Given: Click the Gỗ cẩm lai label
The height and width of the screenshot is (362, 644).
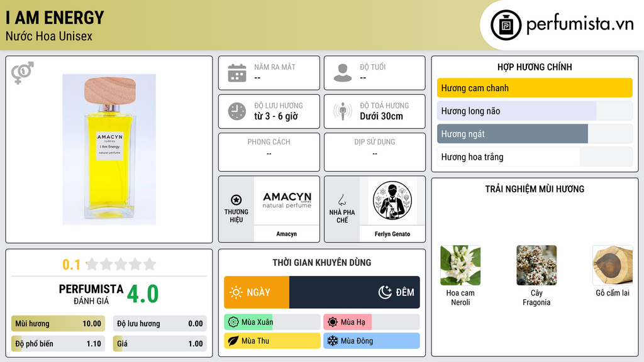Looking at the screenshot, I should pos(613,293).
